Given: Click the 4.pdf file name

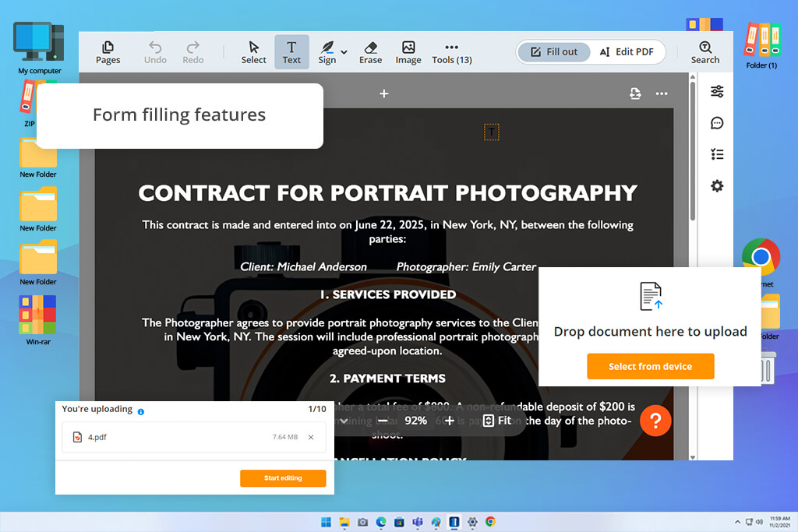Looking at the screenshot, I should tap(97, 437).
